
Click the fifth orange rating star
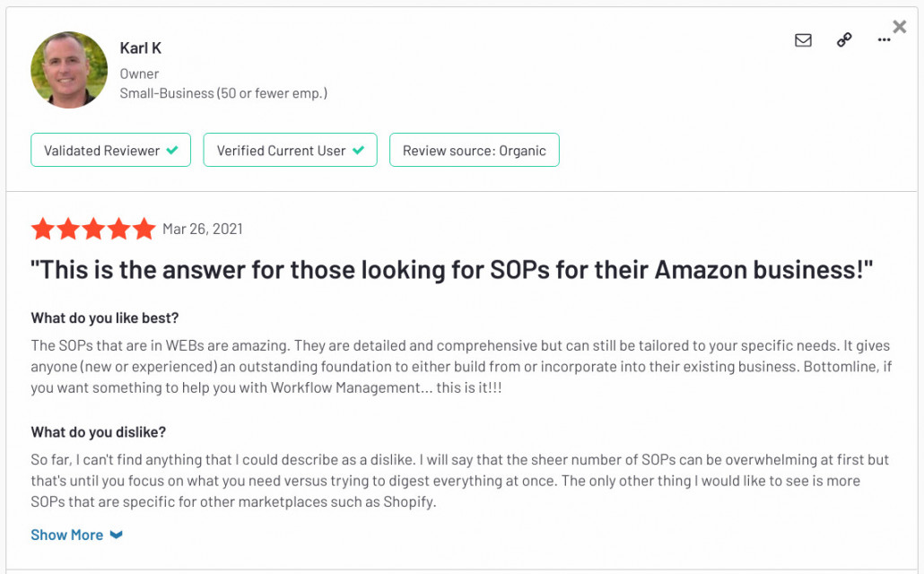coord(144,229)
